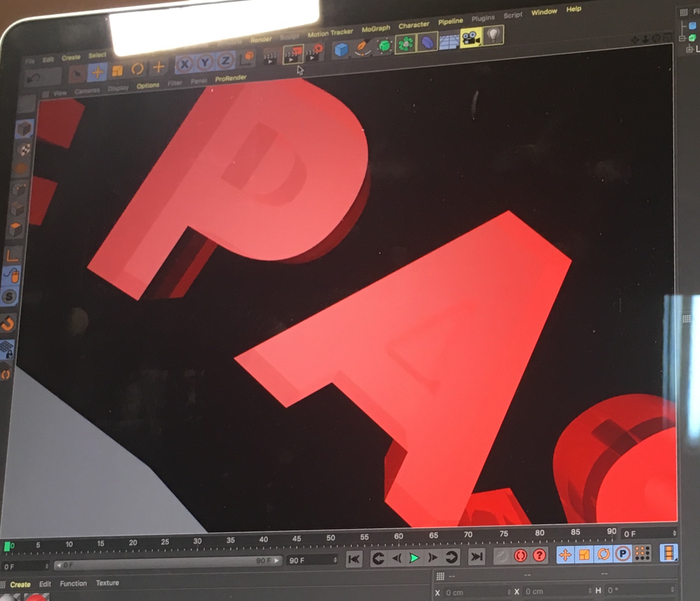Click Render to Picture Viewer icon
The height and width of the screenshot is (601, 700).
[293, 54]
